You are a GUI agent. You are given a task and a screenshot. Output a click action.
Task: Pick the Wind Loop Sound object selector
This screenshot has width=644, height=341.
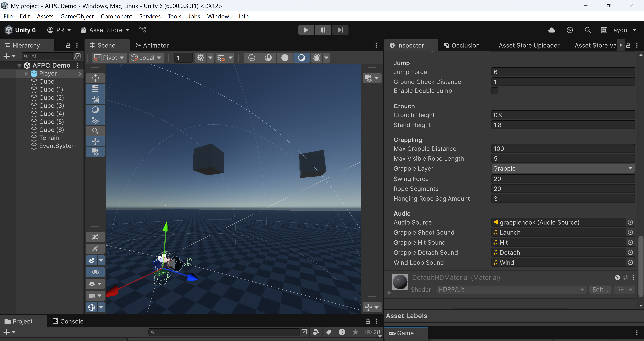[x=631, y=263]
